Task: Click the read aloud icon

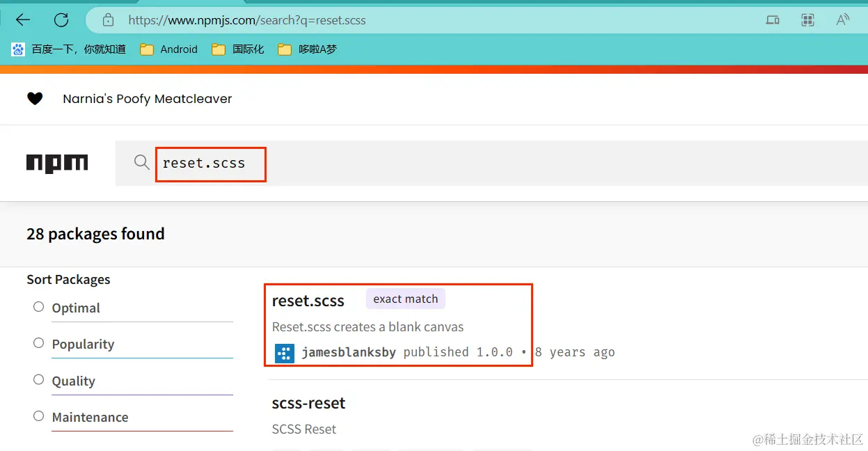Action: (x=843, y=19)
